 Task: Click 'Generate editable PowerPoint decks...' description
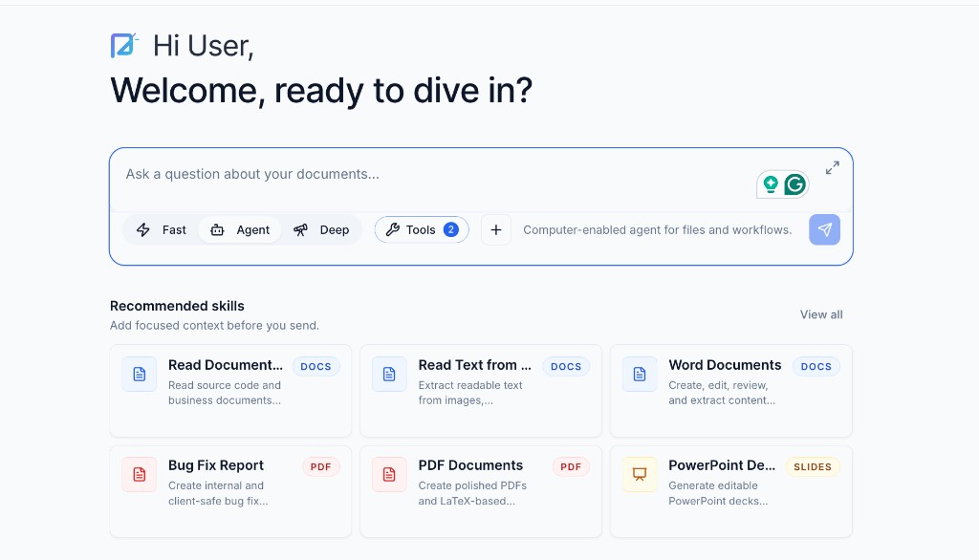click(x=718, y=493)
